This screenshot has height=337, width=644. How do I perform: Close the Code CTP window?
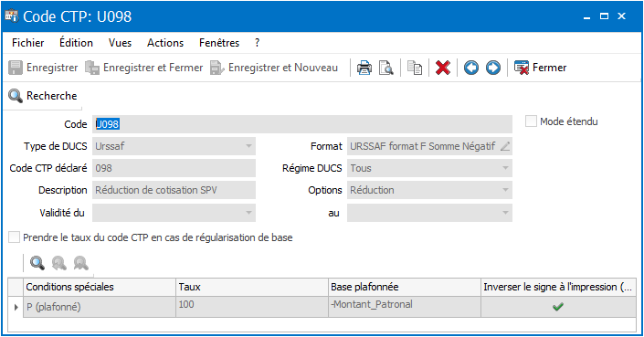621,16
